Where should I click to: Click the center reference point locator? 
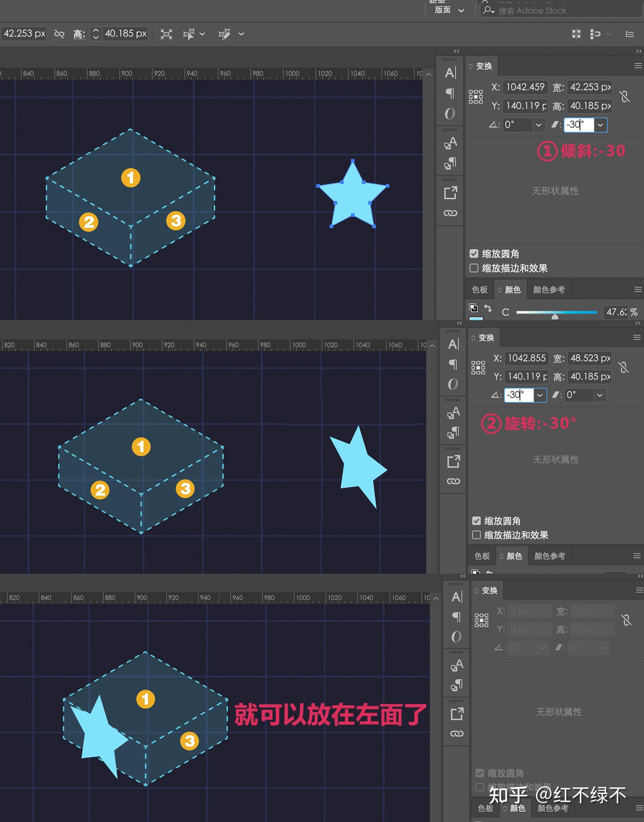476,96
